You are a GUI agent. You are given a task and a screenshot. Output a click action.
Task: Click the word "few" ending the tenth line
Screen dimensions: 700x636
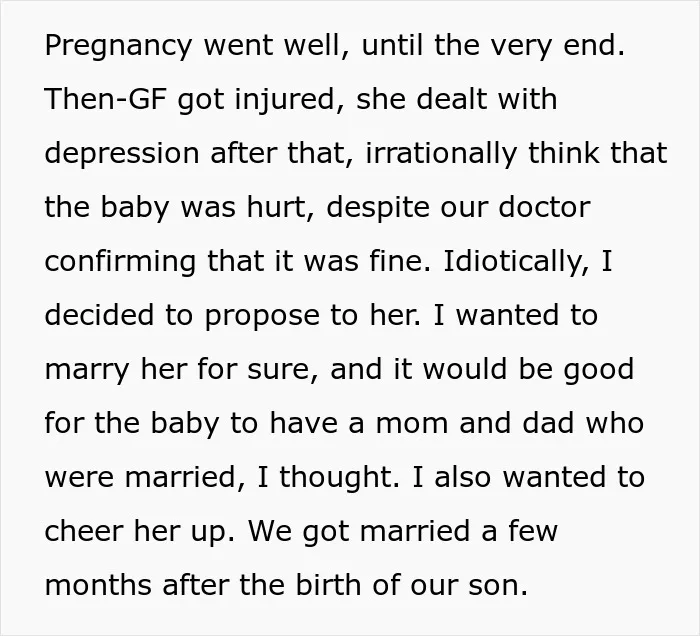click(533, 531)
